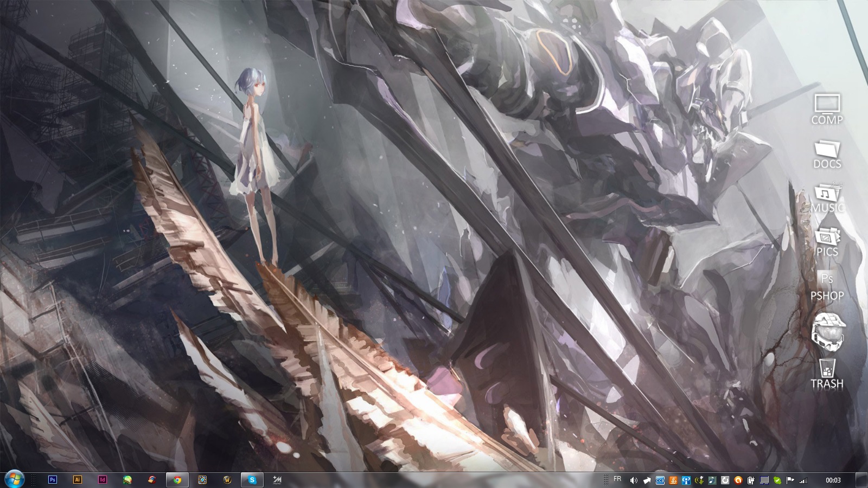Switch to the Skype taskbar window
Viewport: 868px width, 488px height.
coord(252,480)
